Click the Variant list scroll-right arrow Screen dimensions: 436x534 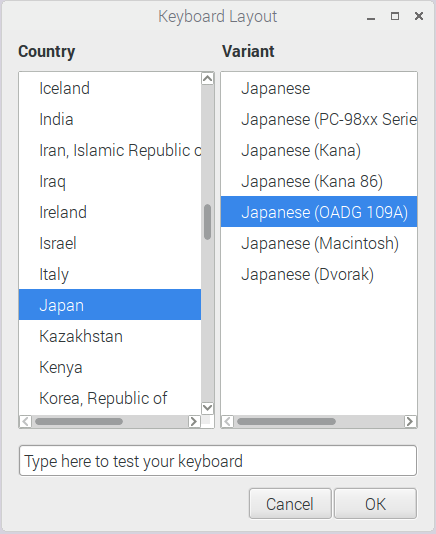tap(410, 421)
